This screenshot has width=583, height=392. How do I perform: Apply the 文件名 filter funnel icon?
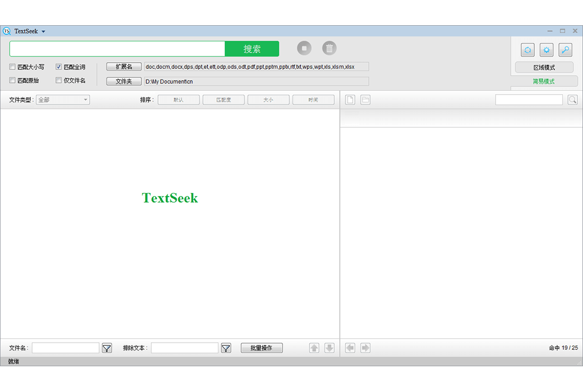click(107, 348)
